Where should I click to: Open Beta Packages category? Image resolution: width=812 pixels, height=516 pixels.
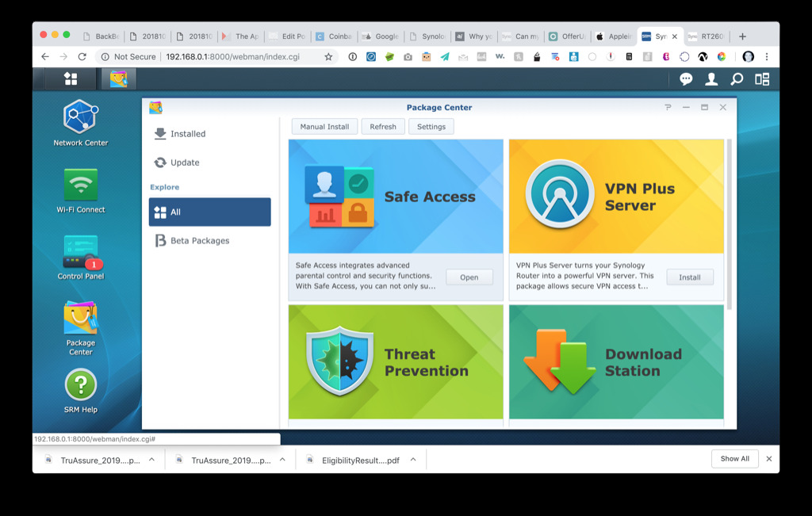(x=209, y=241)
